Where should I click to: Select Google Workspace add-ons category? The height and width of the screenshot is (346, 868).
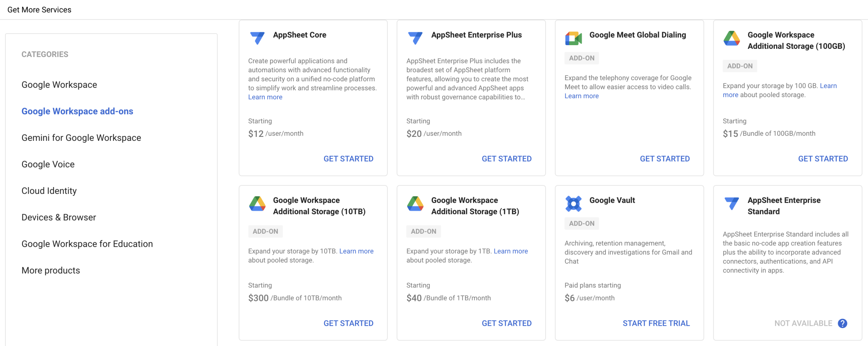(x=77, y=111)
